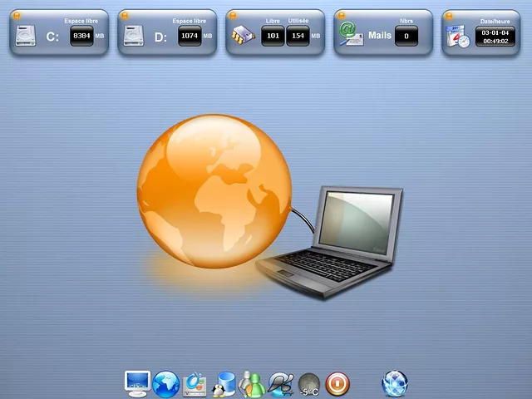Open MSN Messenger from the dock
532x399 pixels.
tap(251, 384)
